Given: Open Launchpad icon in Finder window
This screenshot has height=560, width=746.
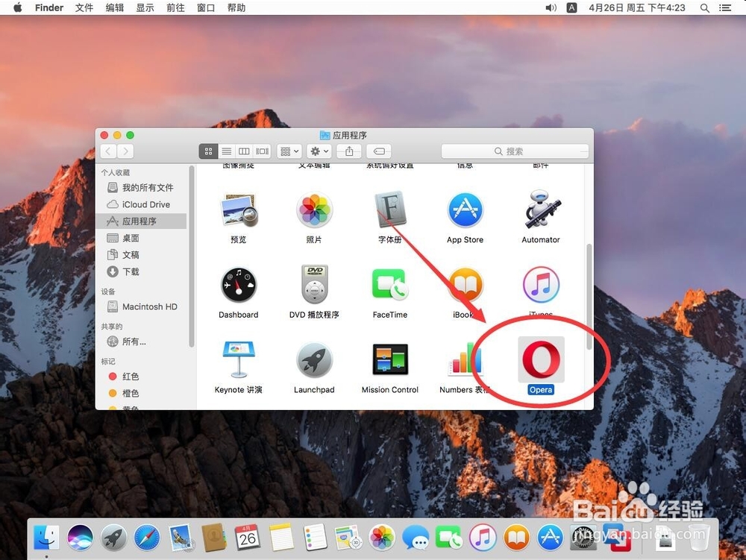Looking at the screenshot, I should pos(314,360).
